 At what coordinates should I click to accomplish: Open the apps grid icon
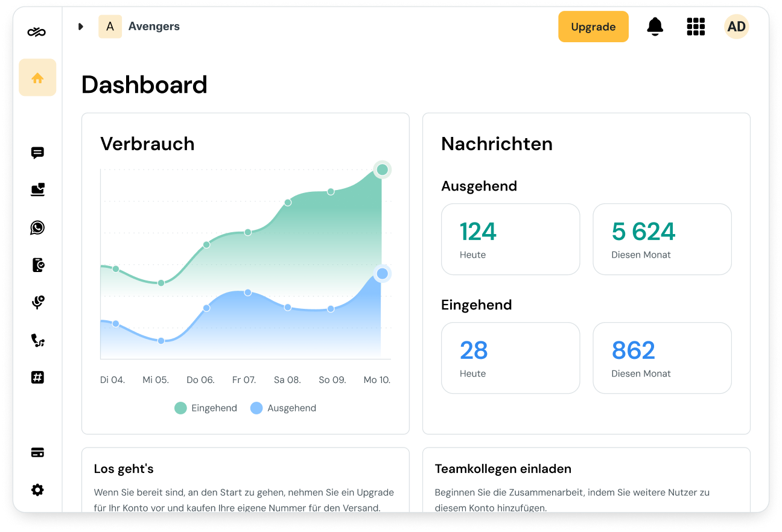(x=696, y=27)
